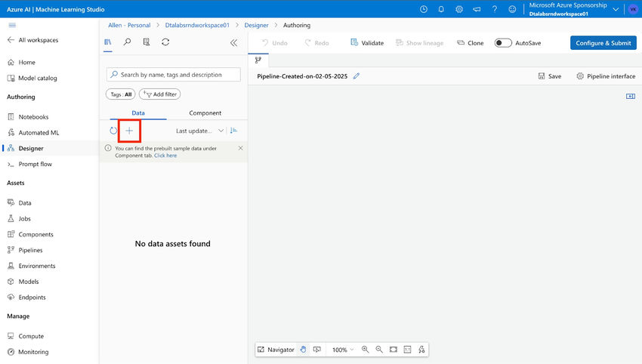642x364 pixels.
Task: Open the right side panel toggle icon
Action: (x=631, y=96)
